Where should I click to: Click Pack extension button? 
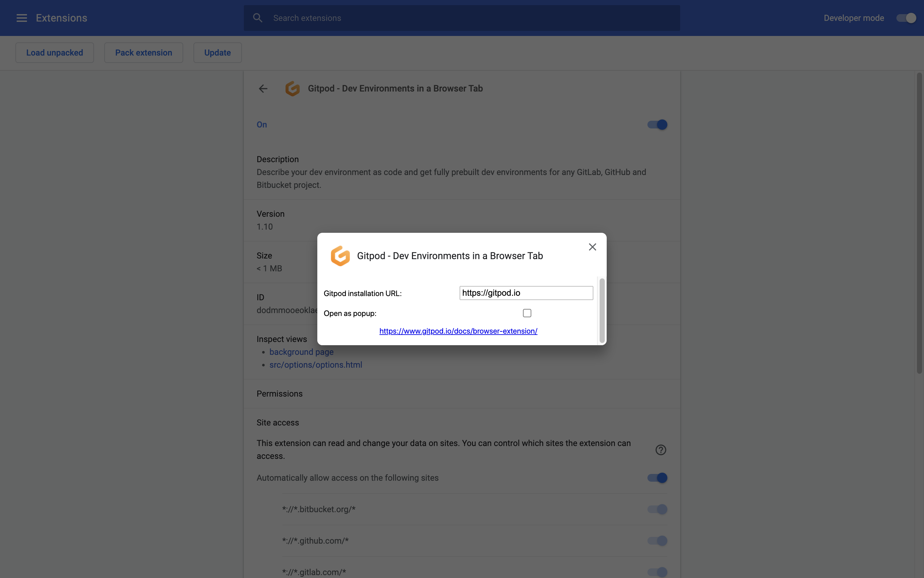[143, 53]
